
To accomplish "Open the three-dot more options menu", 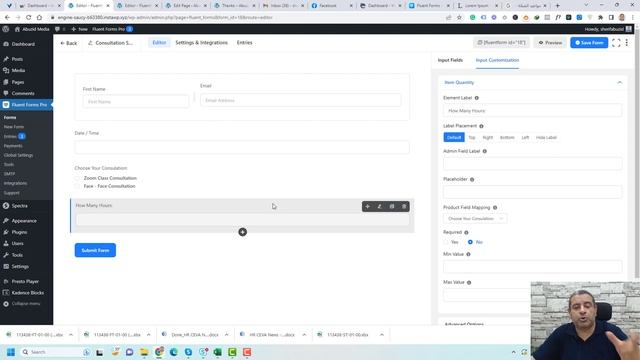I will click(x=627, y=43).
